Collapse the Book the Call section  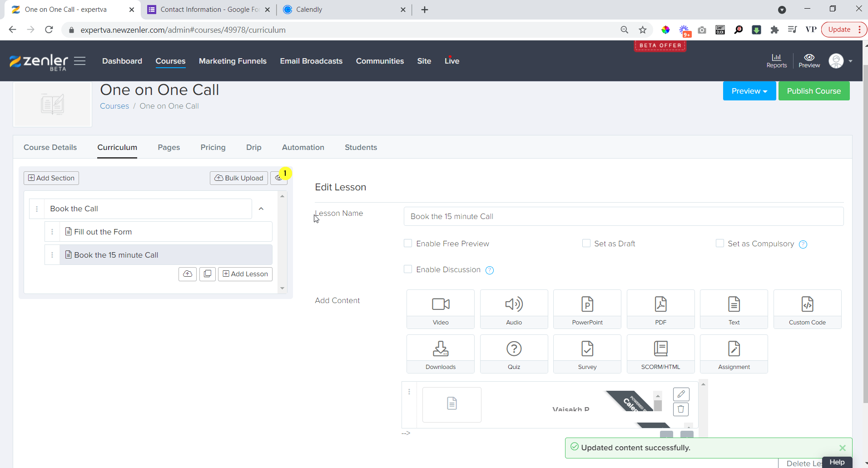[x=261, y=209]
